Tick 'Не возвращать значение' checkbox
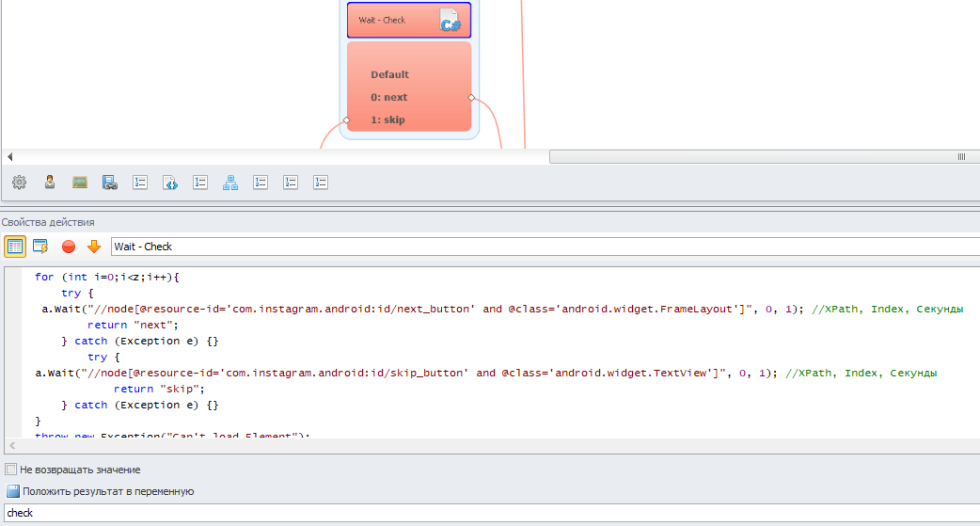 click(11, 470)
